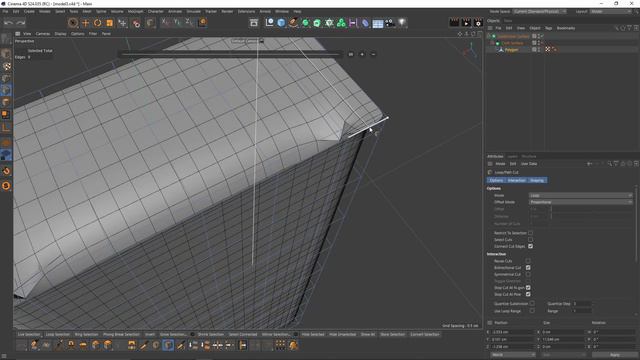Click the highlighted cube tool in bottom toolbar
Image resolution: width=640 pixels, height=360 pixels.
pos(168,345)
